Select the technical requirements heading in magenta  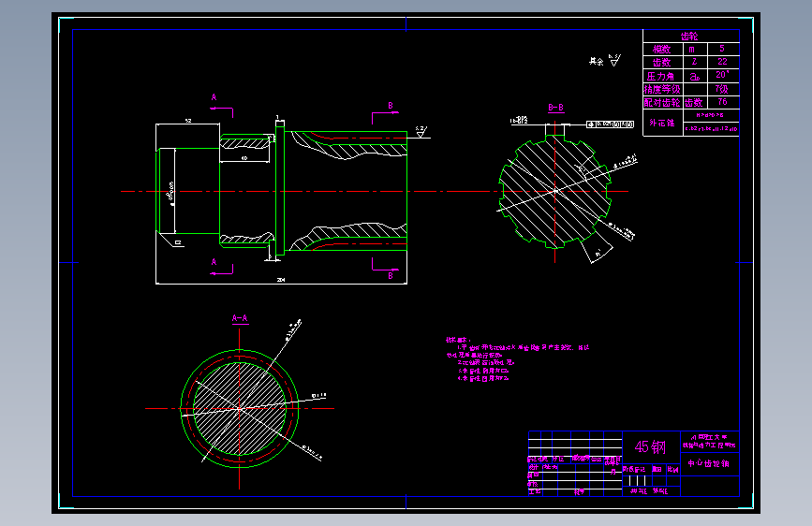[x=458, y=340]
